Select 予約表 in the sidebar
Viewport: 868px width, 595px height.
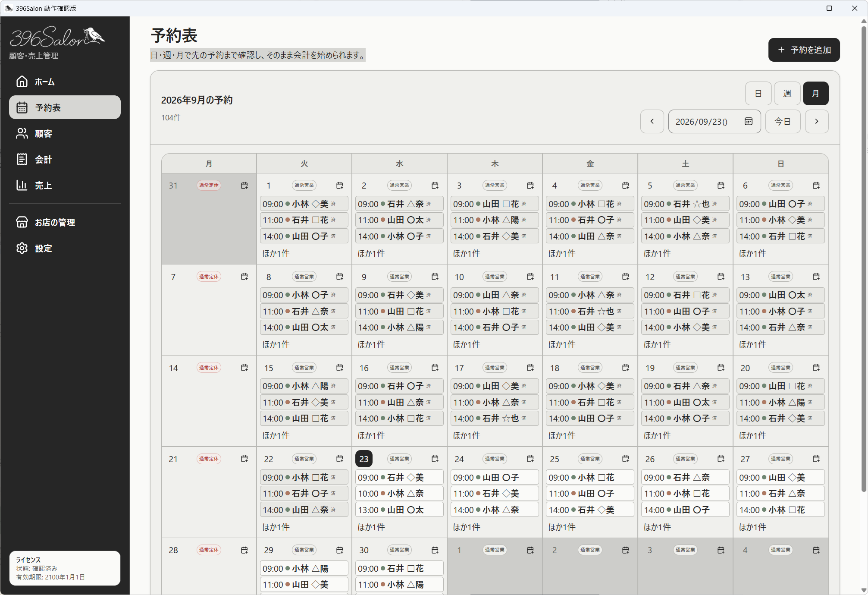[x=65, y=107]
